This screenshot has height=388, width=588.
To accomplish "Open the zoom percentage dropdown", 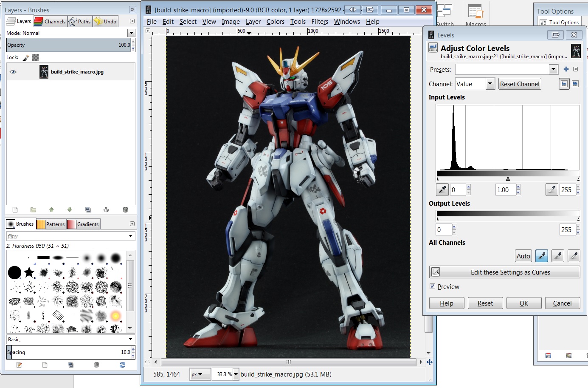I will (x=236, y=374).
